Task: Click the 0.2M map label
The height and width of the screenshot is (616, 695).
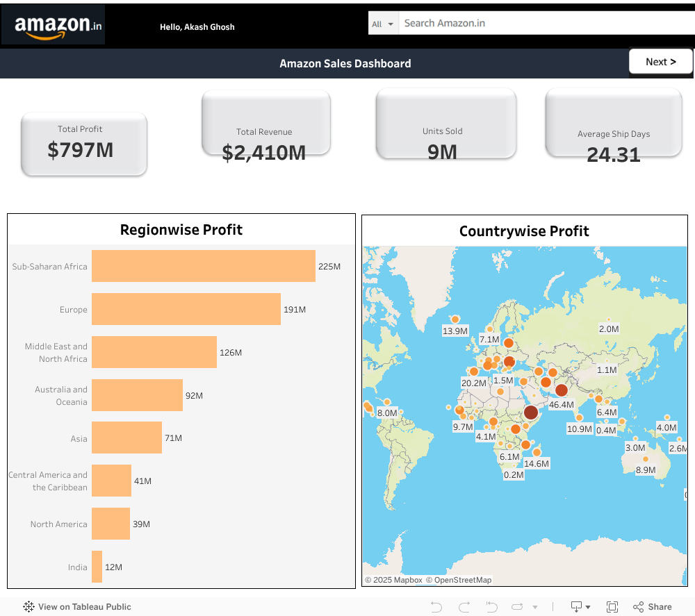Action: click(514, 475)
